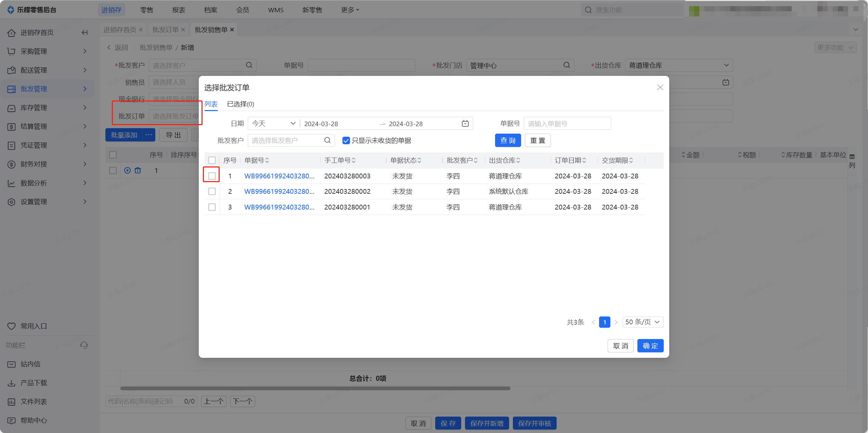Open 站内信 mail icon
This screenshot has height=433, width=868.
coord(11,364)
